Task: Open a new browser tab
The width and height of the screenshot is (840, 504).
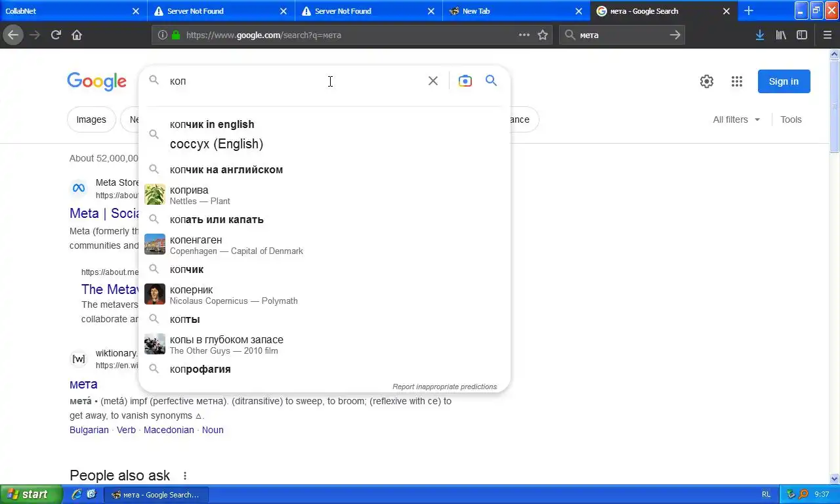Action: point(749,10)
